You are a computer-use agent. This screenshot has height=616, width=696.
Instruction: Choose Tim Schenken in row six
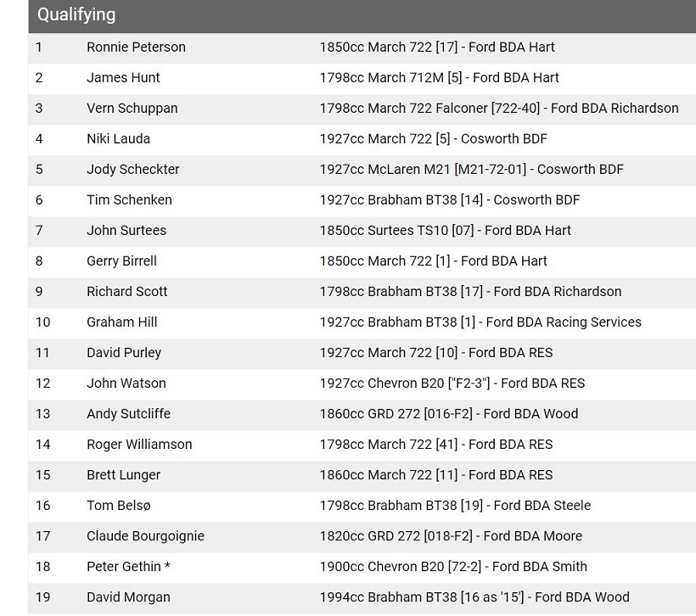129,200
